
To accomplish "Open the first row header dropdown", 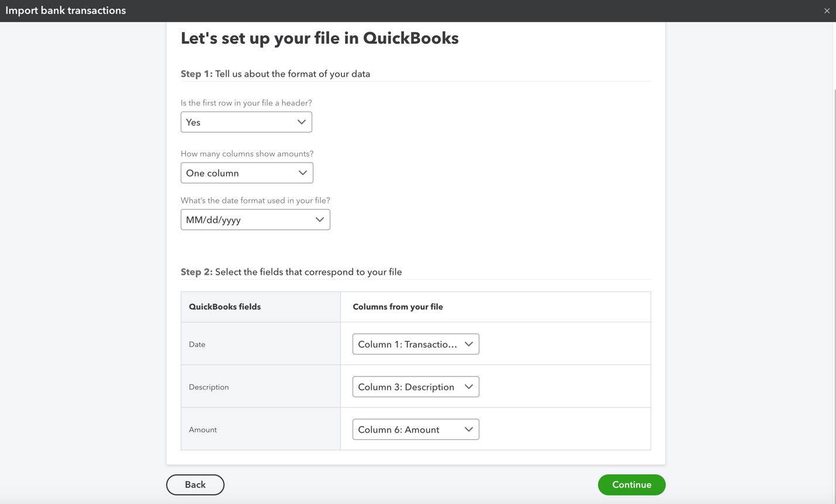I will click(x=246, y=122).
